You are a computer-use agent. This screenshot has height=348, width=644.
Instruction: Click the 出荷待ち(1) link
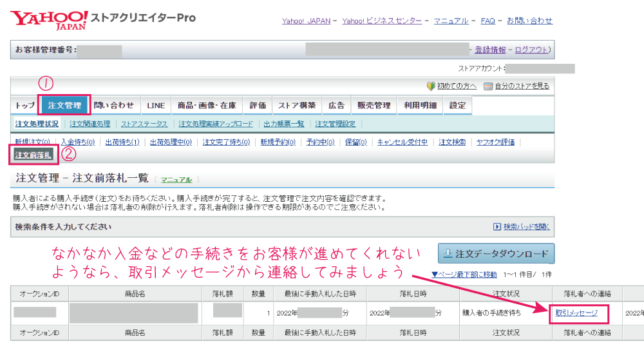(122, 142)
